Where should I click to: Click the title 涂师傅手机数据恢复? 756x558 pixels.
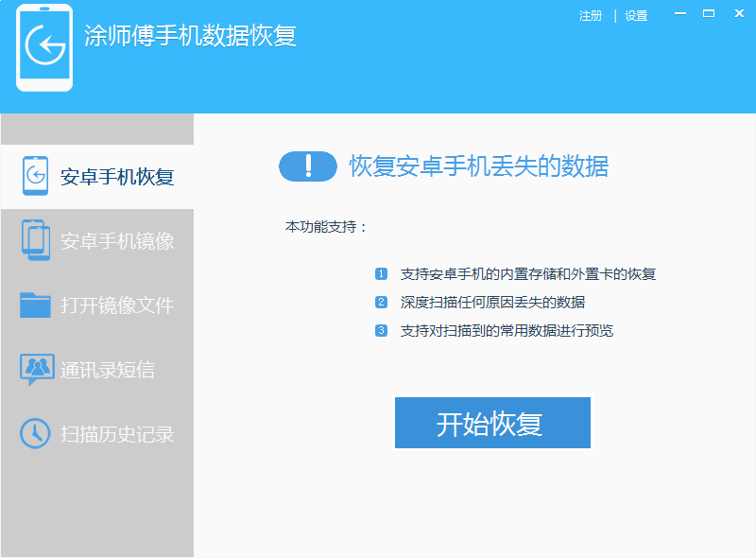coord(190,36)
